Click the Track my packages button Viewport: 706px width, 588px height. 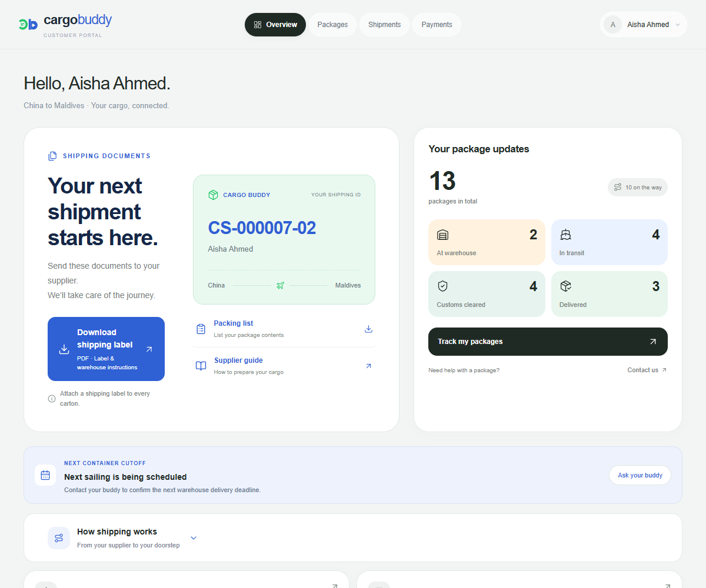[548, 342]
